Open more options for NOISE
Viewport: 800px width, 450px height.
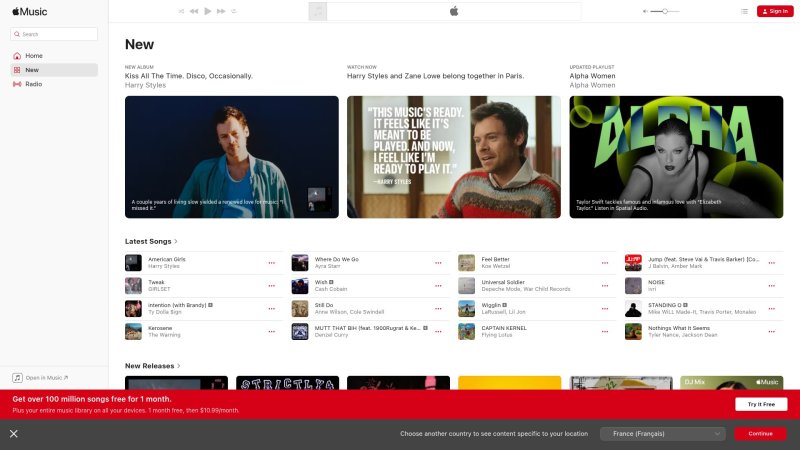pyautogui.click(x=771, y=286)
